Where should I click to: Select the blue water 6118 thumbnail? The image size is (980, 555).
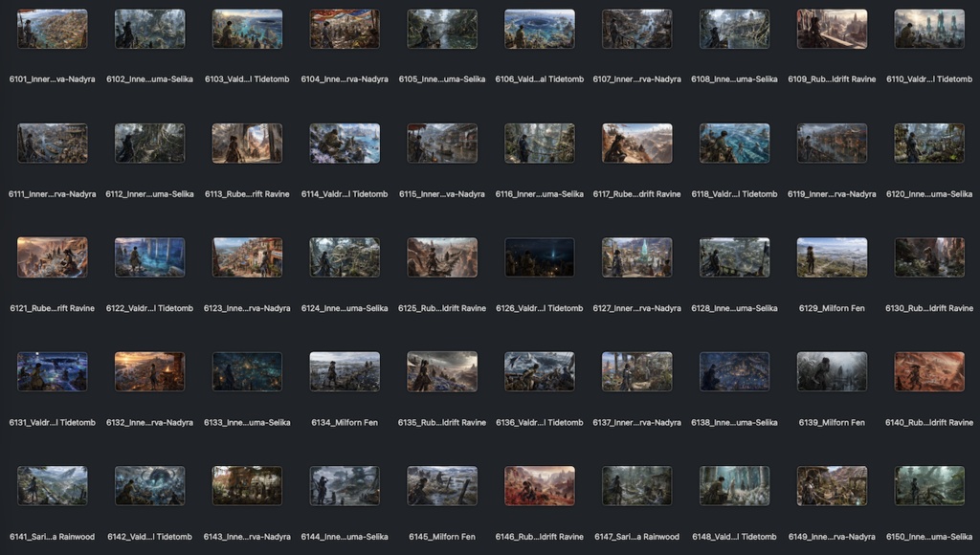coord(734,144)
